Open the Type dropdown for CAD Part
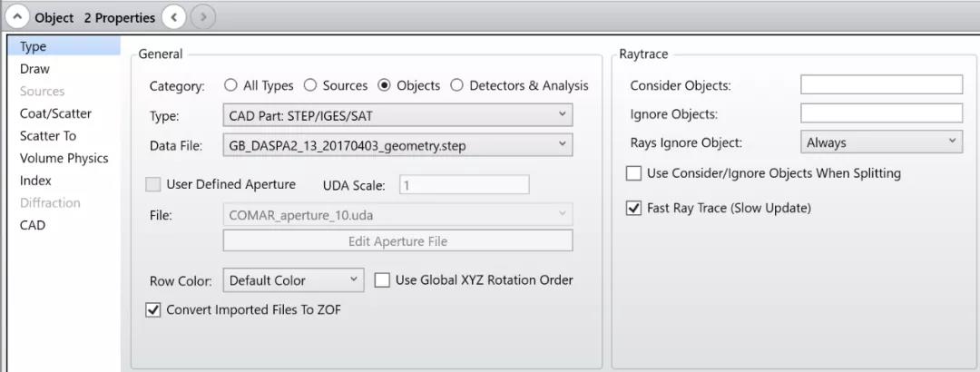 tap(397, 115)
